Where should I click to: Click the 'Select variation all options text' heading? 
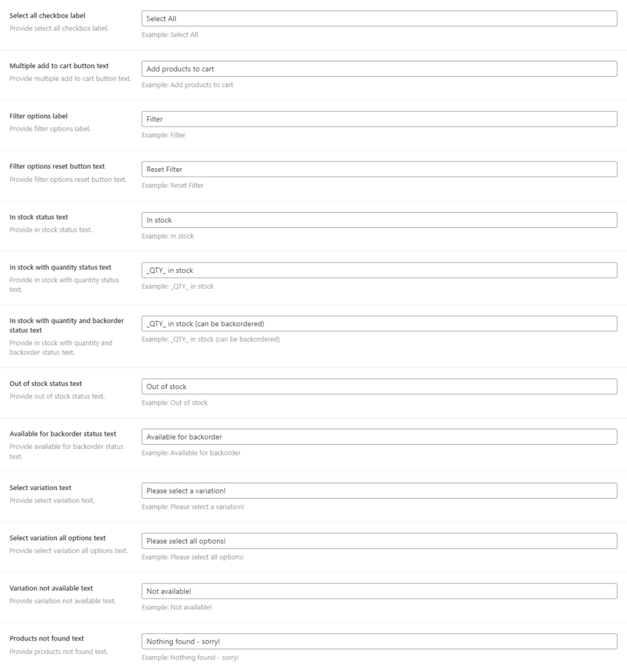coord(58,538)
